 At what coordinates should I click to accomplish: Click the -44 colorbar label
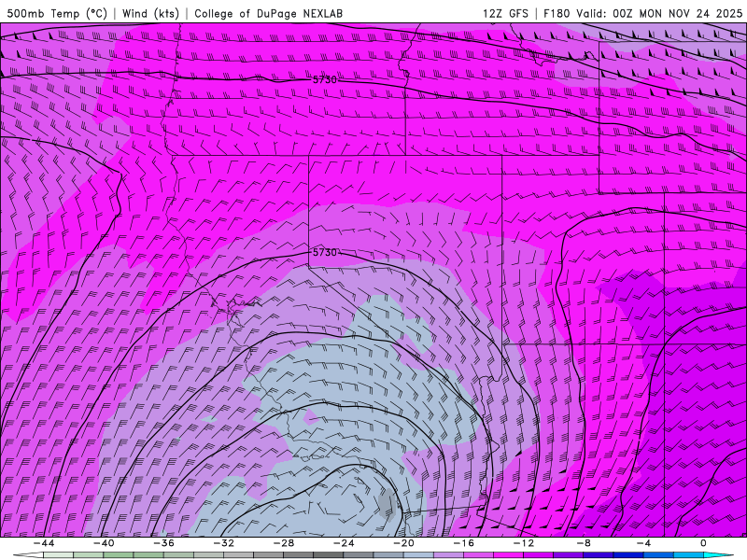44,543
